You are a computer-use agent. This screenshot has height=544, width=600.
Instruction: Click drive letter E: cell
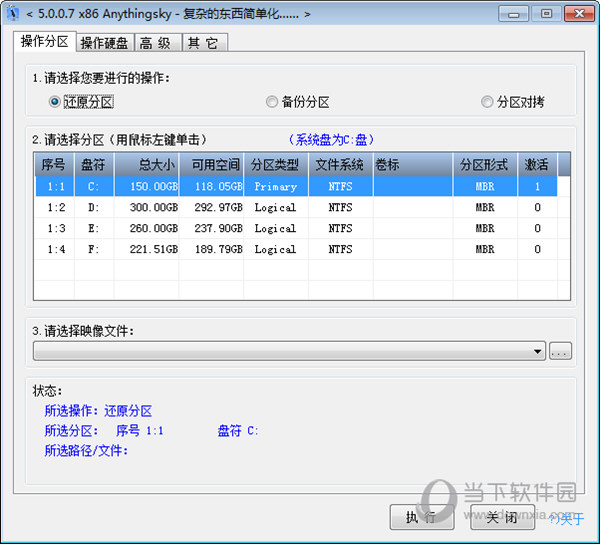click(x=94, y=228)
